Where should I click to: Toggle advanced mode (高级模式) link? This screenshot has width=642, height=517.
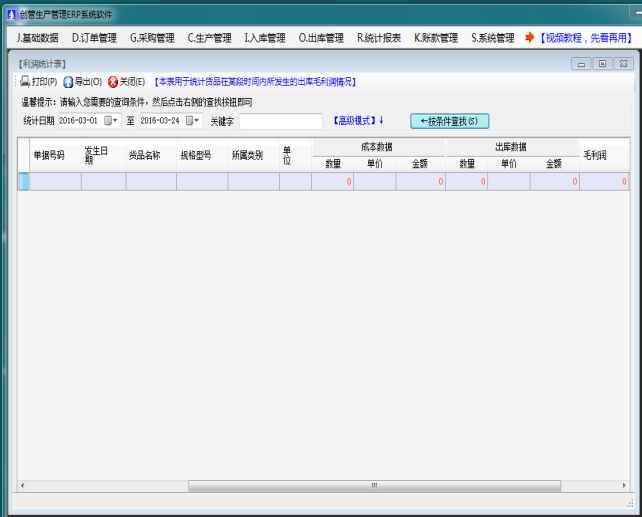(x=357, y=121)
